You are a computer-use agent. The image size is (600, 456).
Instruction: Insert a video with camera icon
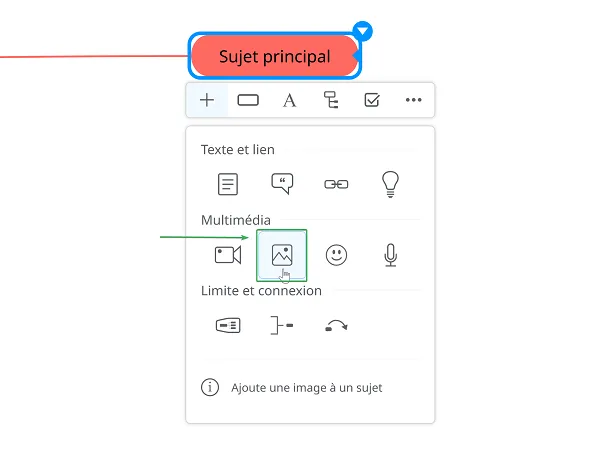point(228,255)
